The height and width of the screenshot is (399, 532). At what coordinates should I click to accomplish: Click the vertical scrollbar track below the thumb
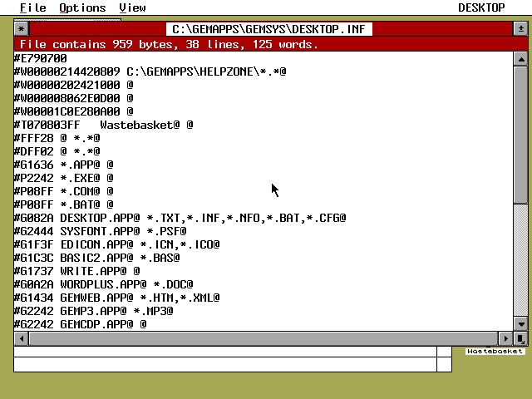pyautogui.click(x=521, y=260)
